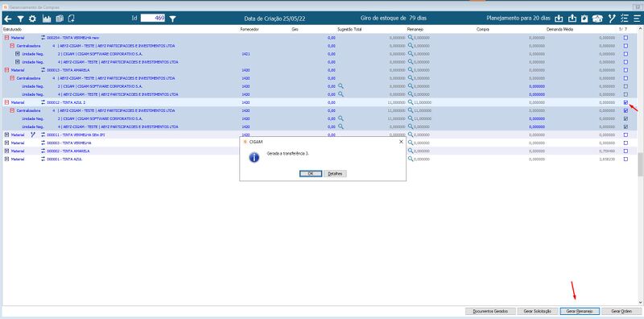This screenshot has width=644, height=319.
Task: Click the Demanda Média column header
Action: (x=559, y=30)
